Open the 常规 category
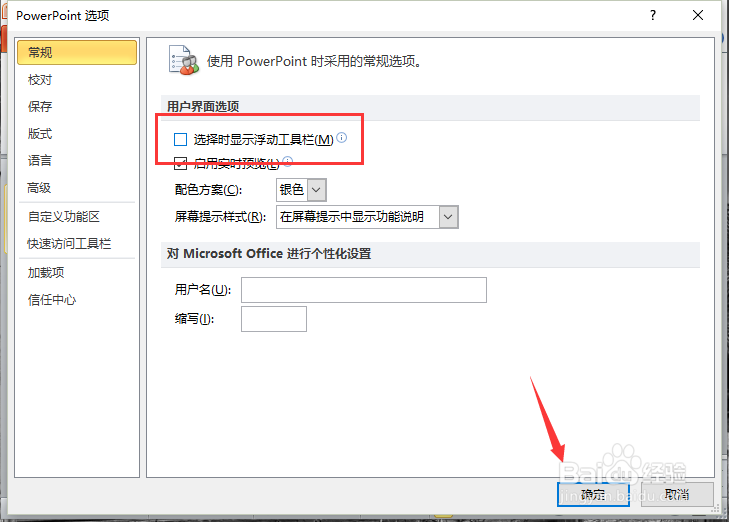 [77, 53]
